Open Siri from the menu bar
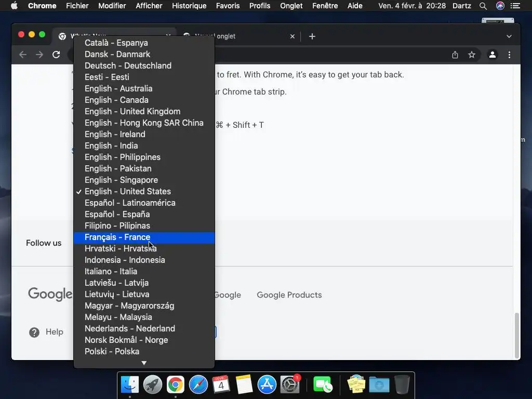 pyautogui.click(x=500, y=6)
